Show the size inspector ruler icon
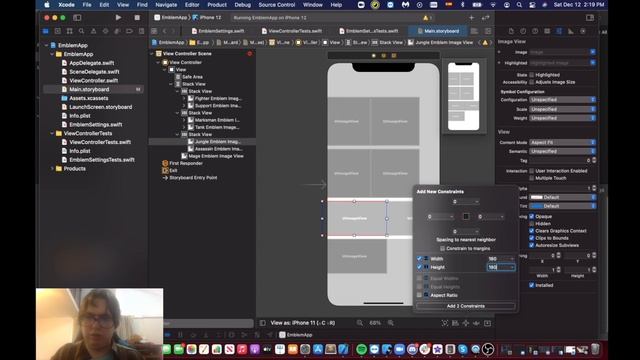Screen dimensions: 640x360 pyautogui.click(x=571, y=31)
